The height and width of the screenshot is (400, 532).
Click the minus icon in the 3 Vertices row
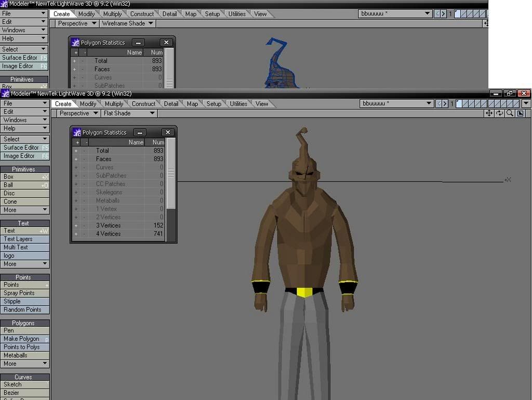coord(85,225)
